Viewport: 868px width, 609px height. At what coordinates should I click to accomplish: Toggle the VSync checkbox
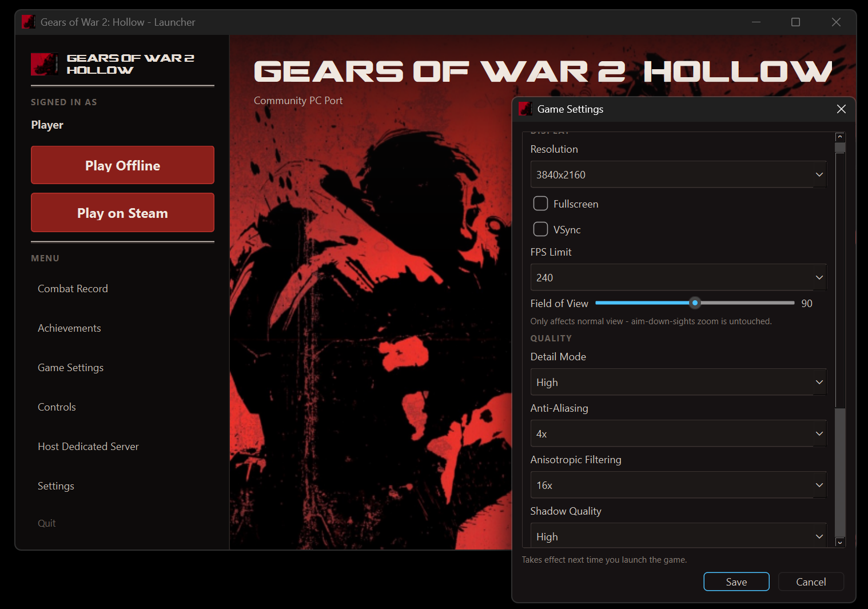[x=540, y=229]
